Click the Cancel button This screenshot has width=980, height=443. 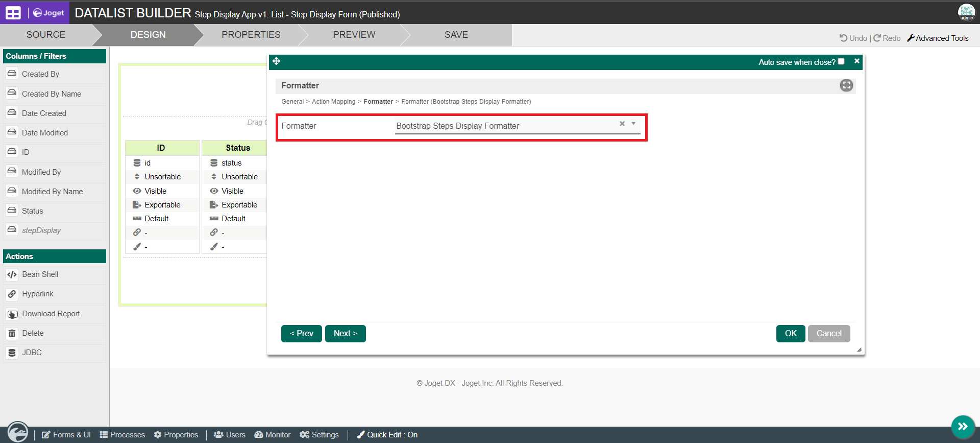(x=829, y=334)
